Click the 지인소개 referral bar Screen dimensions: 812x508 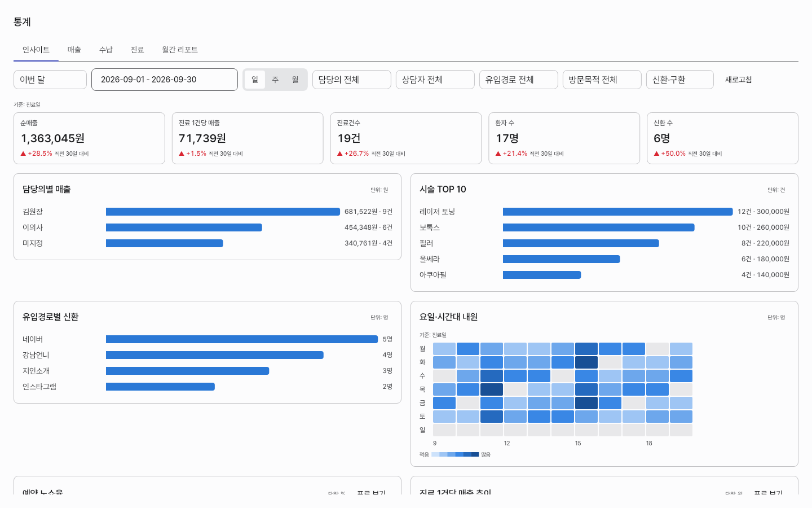pos(188,371)
